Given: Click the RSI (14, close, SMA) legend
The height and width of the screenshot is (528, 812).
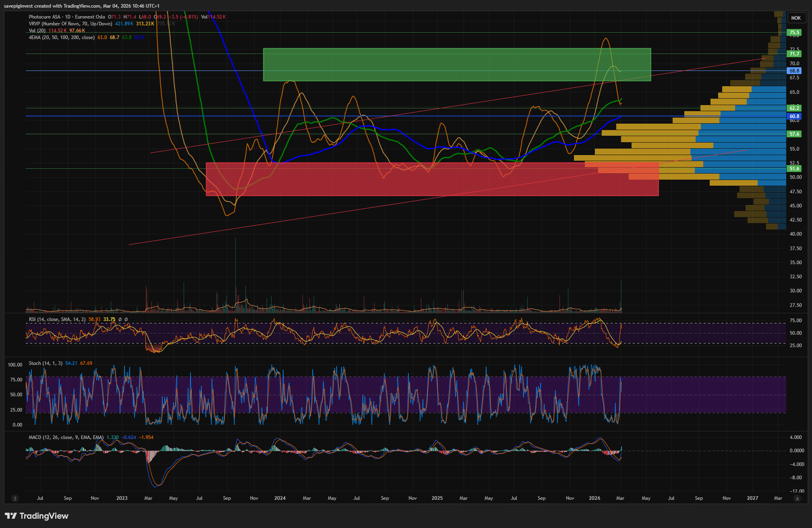Looking at the screenshot, I should tap(57, 319).
